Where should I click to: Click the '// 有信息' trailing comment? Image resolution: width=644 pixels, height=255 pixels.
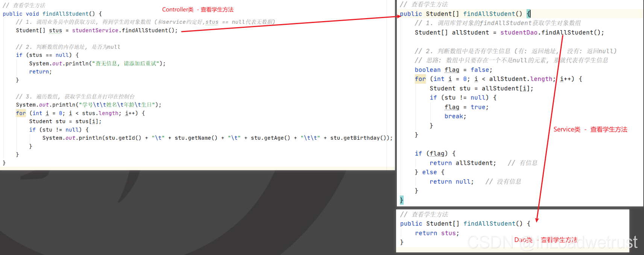click(522, 163)
